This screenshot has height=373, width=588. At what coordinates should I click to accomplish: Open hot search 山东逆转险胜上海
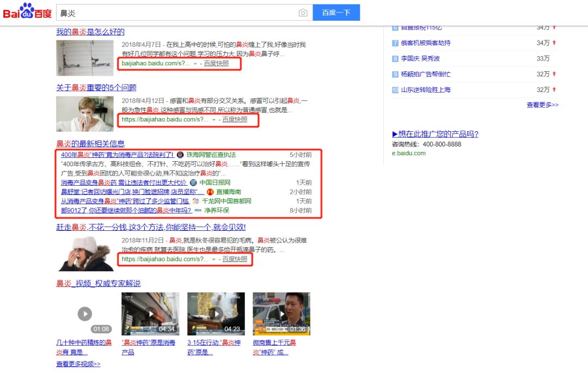[x=426, y=90]
